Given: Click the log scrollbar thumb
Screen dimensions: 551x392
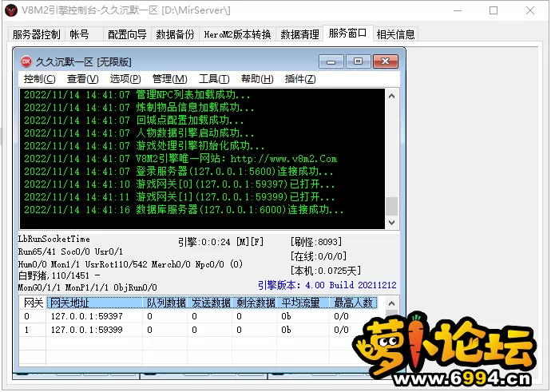Looking at the screenshot, I should [x=392, y=206].
